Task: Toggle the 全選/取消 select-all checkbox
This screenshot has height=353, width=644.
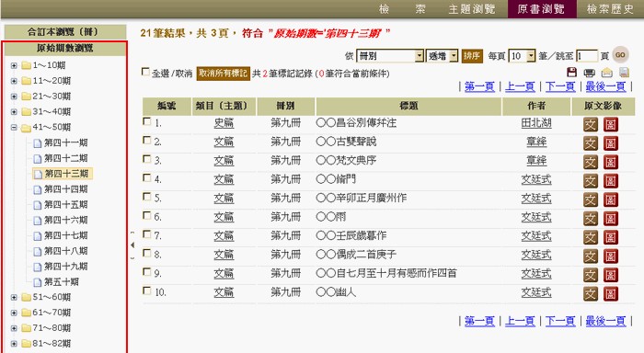Action: tap(145, 72)
